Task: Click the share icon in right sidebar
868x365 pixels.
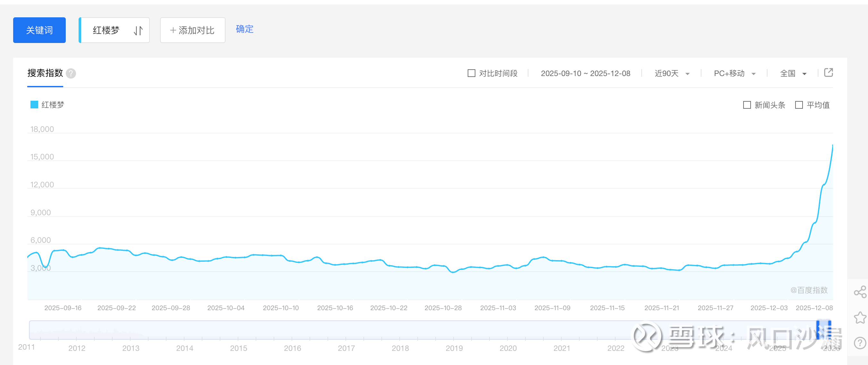Action: [860, 292]
